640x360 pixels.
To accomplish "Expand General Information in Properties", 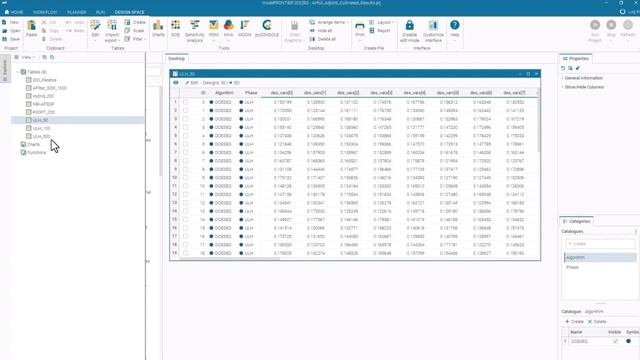I will tap(582, 78).
